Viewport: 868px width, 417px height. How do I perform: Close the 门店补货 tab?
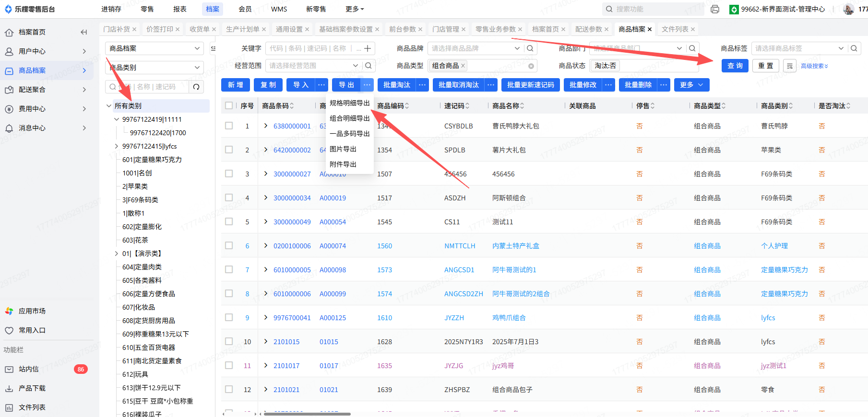click(134, 29)
